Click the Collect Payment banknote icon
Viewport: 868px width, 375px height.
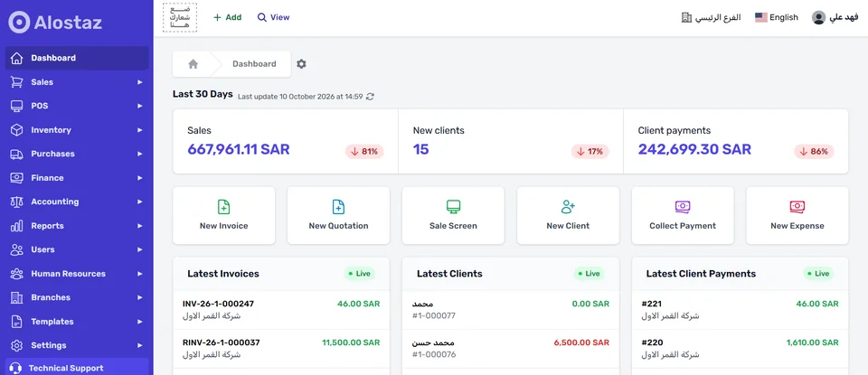point(683,207)
